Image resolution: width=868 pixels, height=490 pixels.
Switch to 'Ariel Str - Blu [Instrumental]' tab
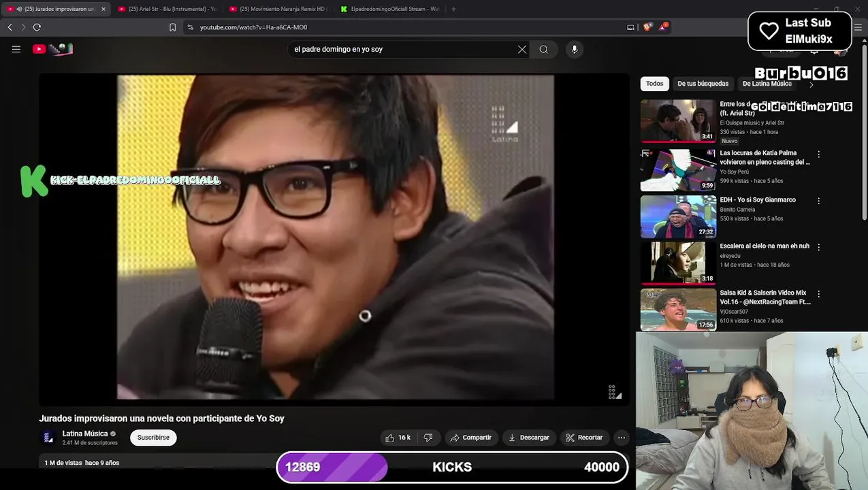[x=167, y=9]
